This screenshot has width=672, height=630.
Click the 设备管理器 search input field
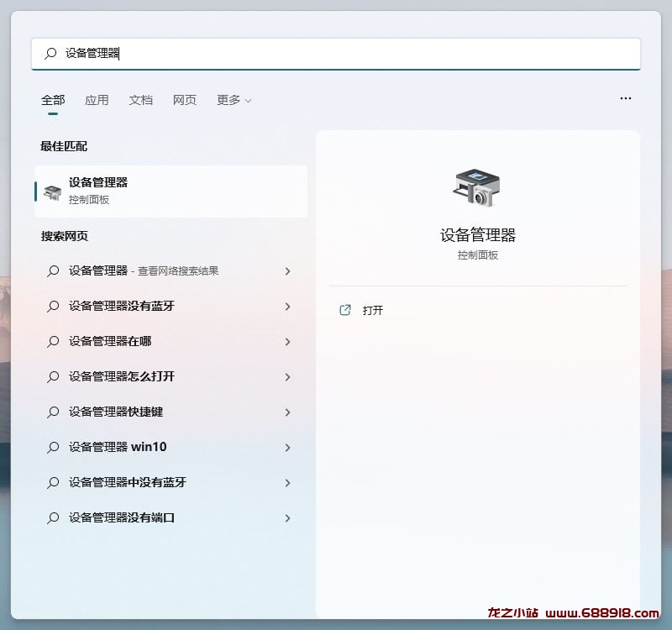[336, 54]
